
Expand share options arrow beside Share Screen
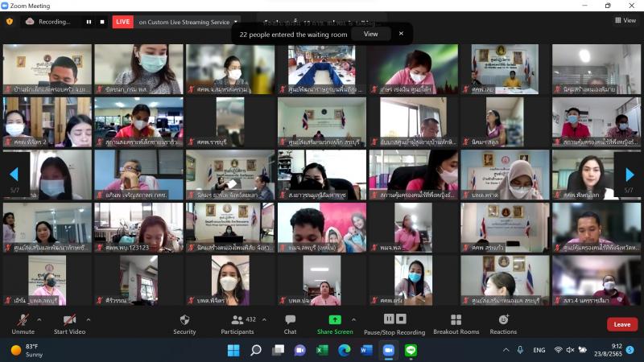353,319
